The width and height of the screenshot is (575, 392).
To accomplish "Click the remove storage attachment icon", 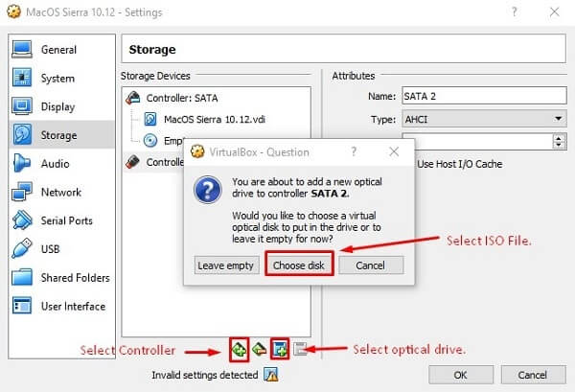I will tap(300, 349).
